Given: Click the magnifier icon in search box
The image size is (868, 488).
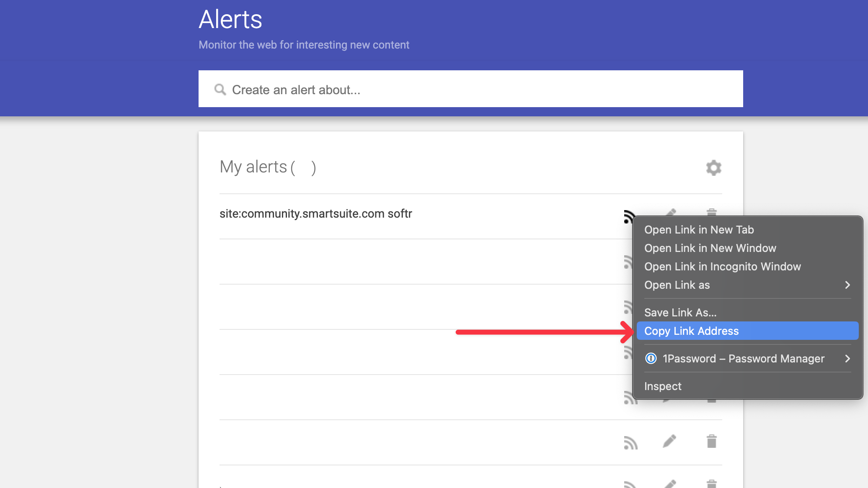Looking at the screenshot, I should [x=220, y=90].
